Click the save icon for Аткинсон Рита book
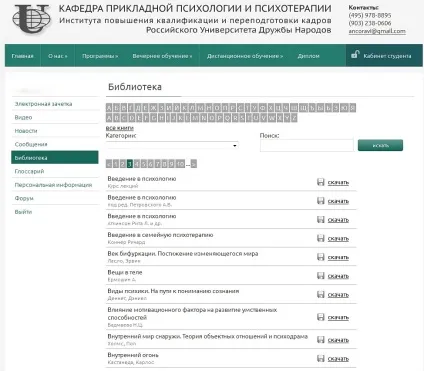The width and height of the screenshot is (424, 371). pos(321,219)
